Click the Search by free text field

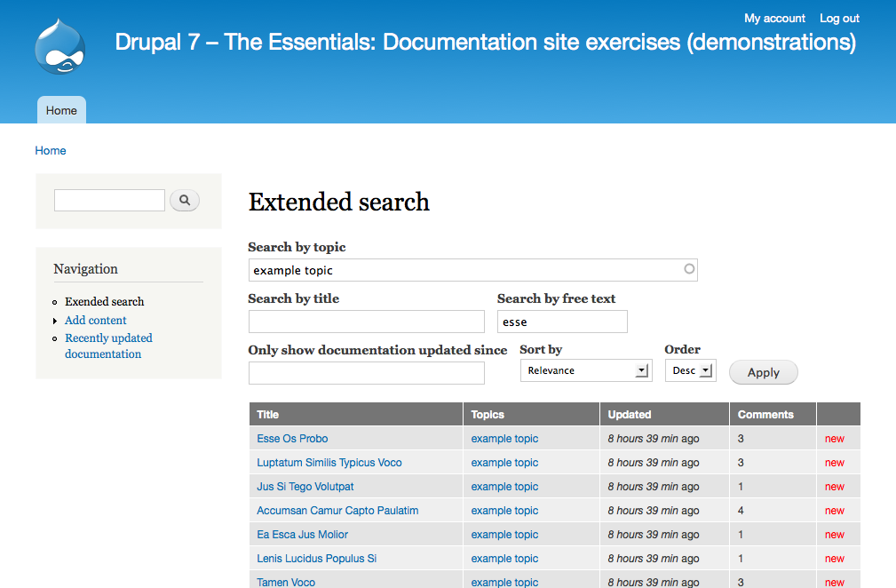[562, 322]
